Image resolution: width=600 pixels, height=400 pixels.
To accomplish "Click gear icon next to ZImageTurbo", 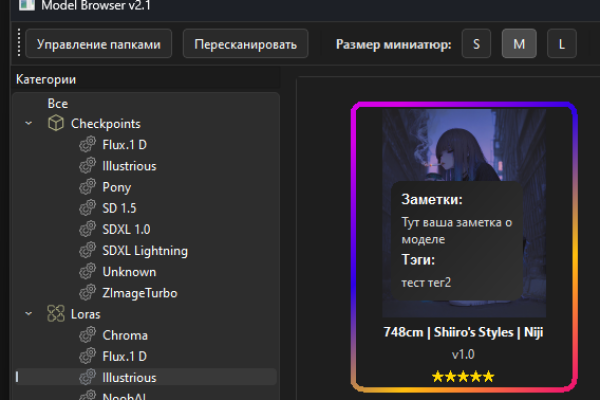I will click(x=87, y=292).
